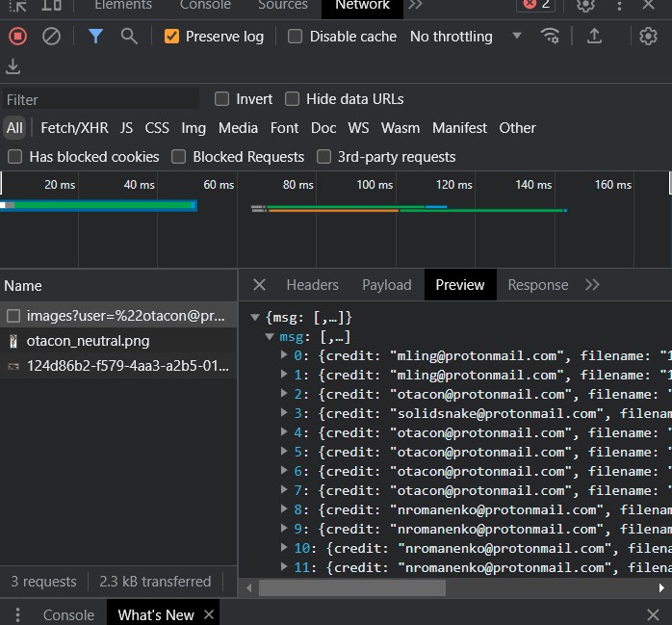Switch to the Elements panel tab
Viewport: 672px width, 625px height.
pos(123,5)
